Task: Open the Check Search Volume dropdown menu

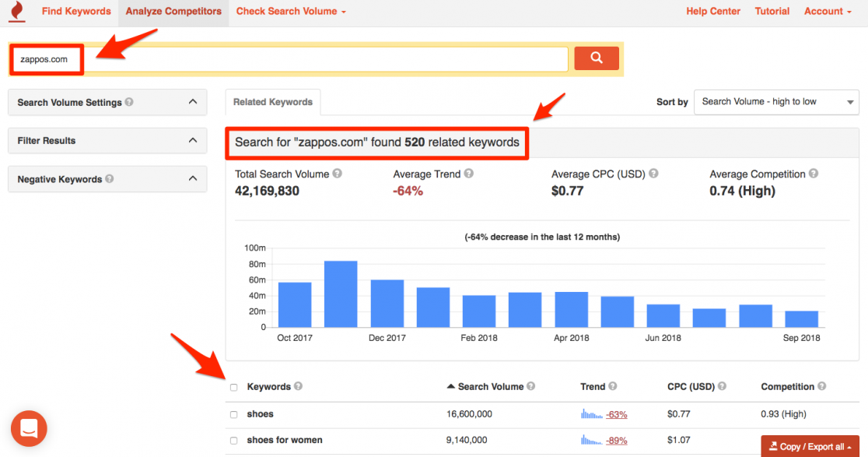Action: pyautogui.click(x=290, y=11)
